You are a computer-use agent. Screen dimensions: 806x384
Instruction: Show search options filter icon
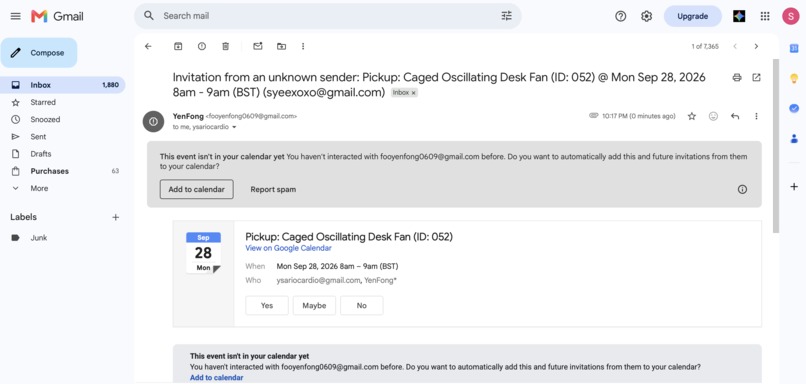click(x=506, y=16)
